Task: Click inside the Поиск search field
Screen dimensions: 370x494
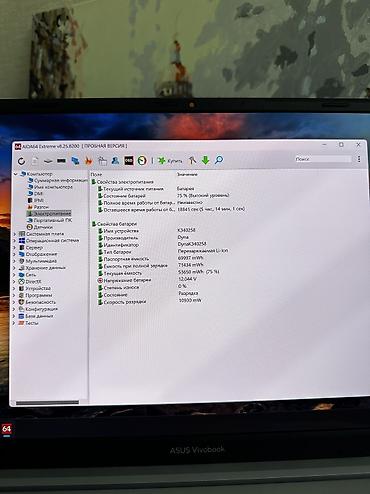Action: click(323, 159)
